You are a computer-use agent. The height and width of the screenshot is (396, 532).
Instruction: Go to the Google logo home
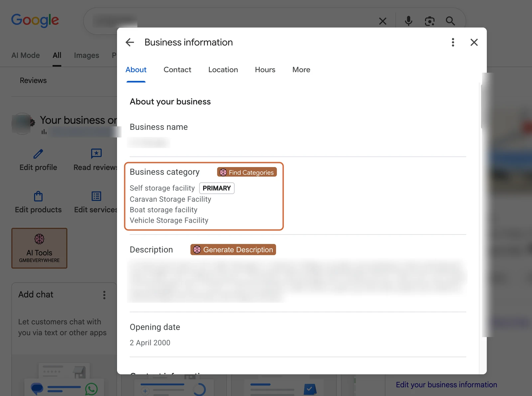35,20
